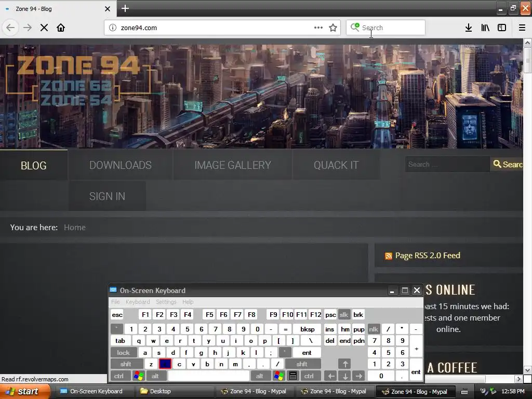532x399 pixels.
Task: Go back using the browser back arrow
Action: tap(10, 28)
